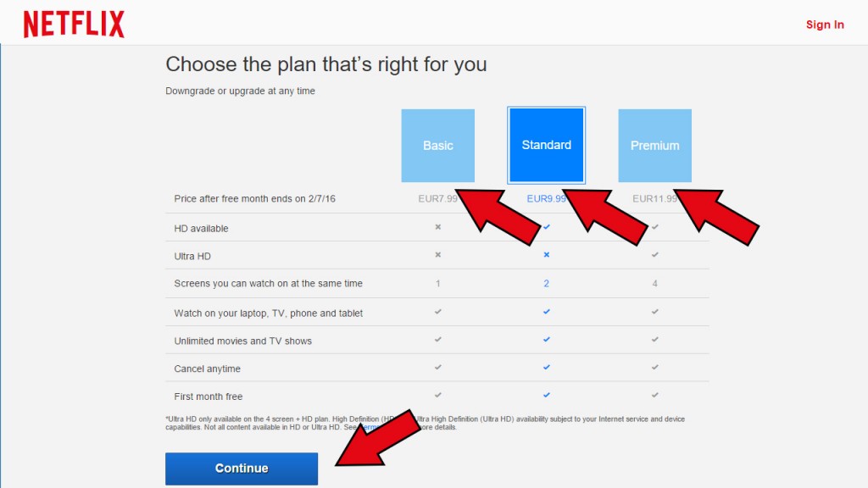The height and width of the screenshot is (488, 868).
Task: Click the Premium Ultra HD checkmark
Action: point(655,254)
